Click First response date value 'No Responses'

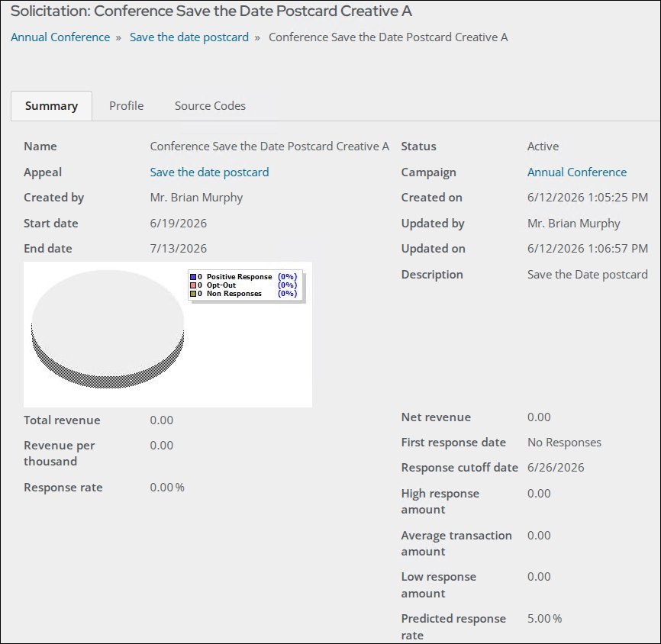pyautogui.click(x=565, y=443)
